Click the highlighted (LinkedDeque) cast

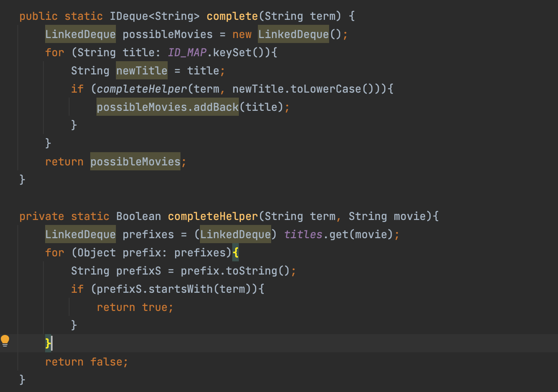pos(235,234)
